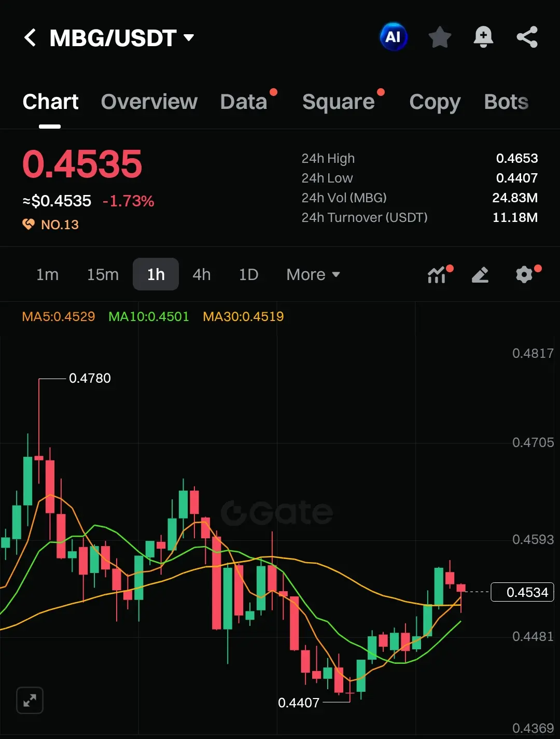Tap the 24h Vol (MBG) value 24.83M
Screen dimensions: 560x739
(x=515, y=198)
